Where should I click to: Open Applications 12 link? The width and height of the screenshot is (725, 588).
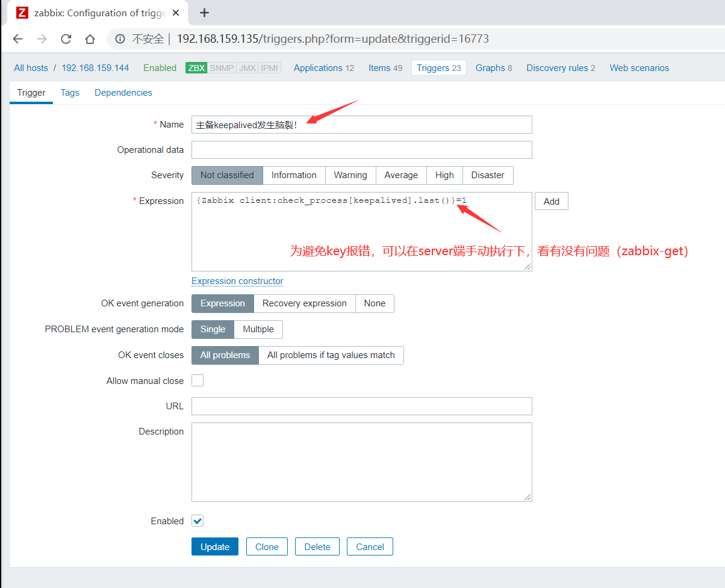click(x=324, y=68)
